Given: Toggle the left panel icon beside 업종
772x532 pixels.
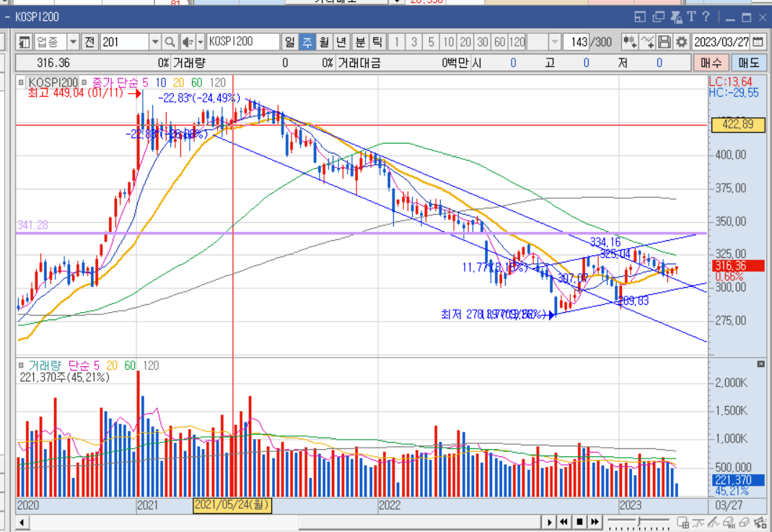Looking at the screenshot, I should 24,42.
